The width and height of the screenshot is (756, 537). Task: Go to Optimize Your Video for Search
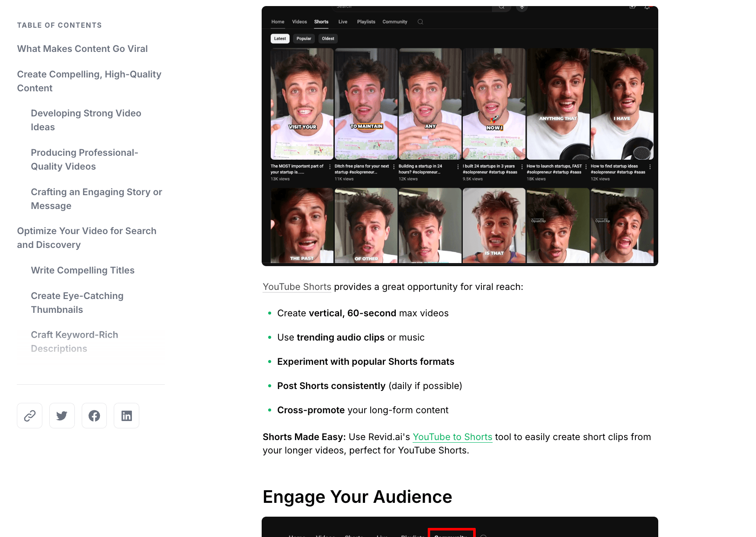click(x=86, y=238)
